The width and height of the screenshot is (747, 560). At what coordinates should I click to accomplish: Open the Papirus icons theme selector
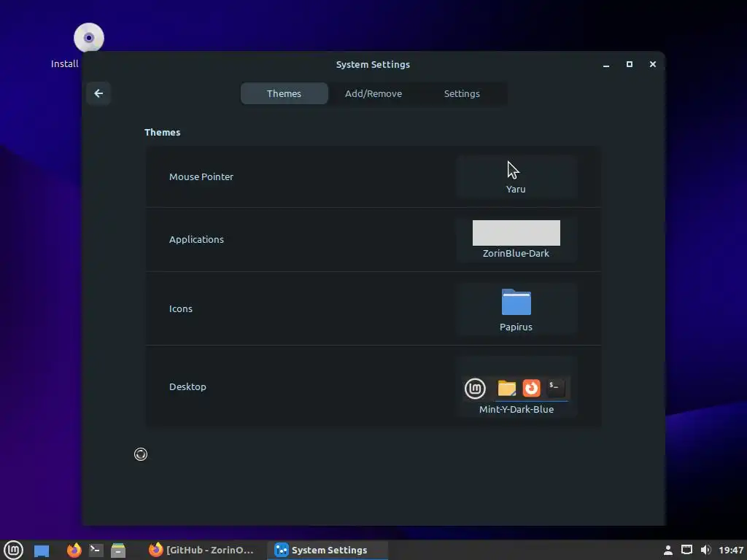pos(516,308)
